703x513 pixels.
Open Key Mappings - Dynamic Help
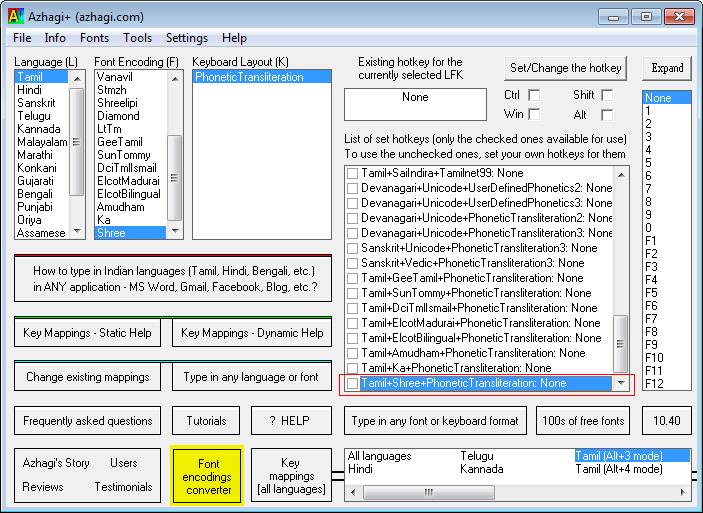click(x=252, y=333)
